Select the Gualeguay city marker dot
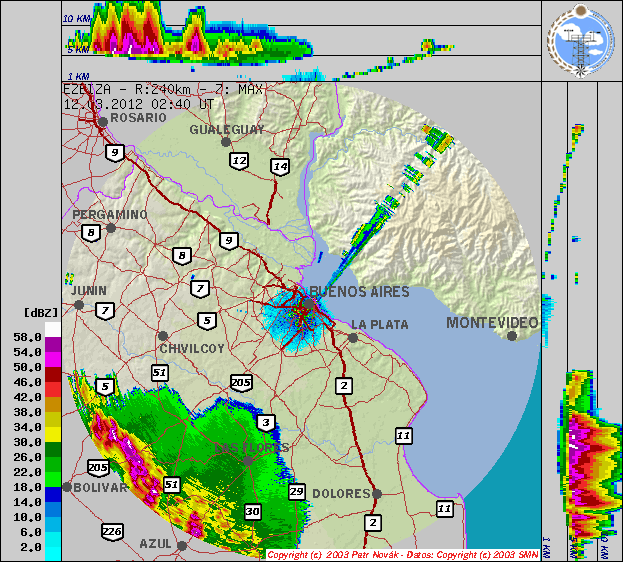 [226, 141]
